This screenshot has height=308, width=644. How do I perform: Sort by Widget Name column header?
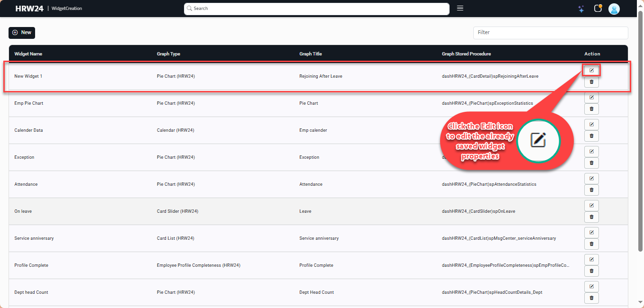(28, 54)
